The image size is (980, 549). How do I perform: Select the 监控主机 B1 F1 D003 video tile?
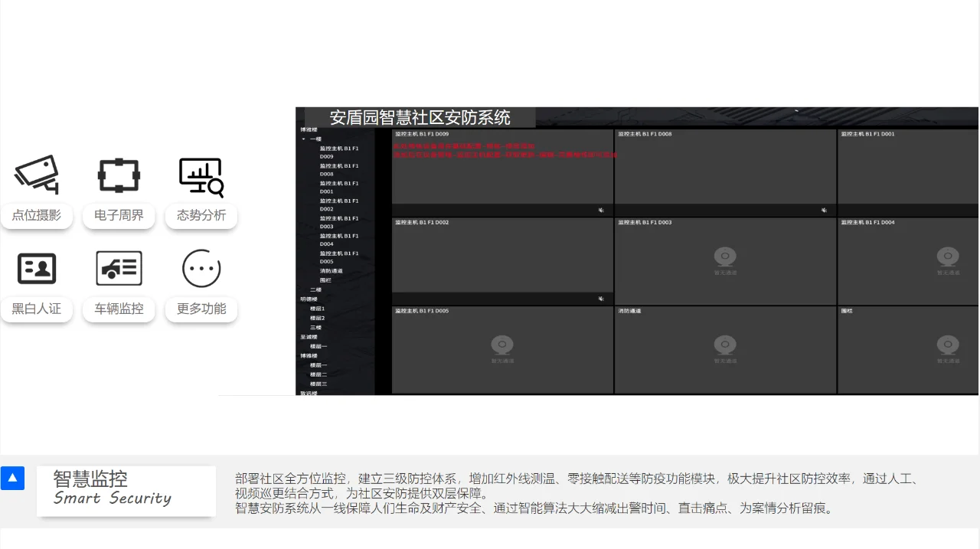[x=725, y=260]
